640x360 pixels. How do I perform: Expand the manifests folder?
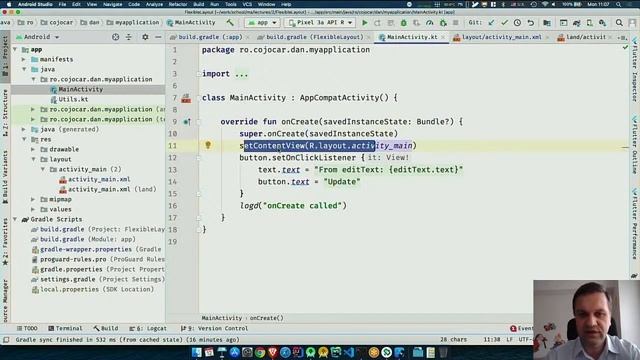tap(24, 60)
